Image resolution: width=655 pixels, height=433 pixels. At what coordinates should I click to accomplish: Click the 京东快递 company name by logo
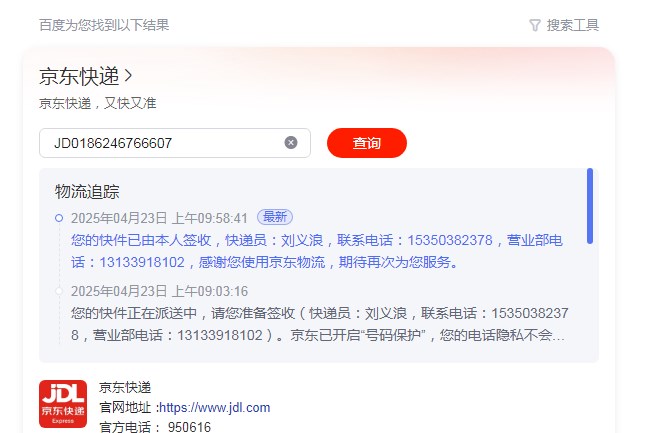point(125,387)
